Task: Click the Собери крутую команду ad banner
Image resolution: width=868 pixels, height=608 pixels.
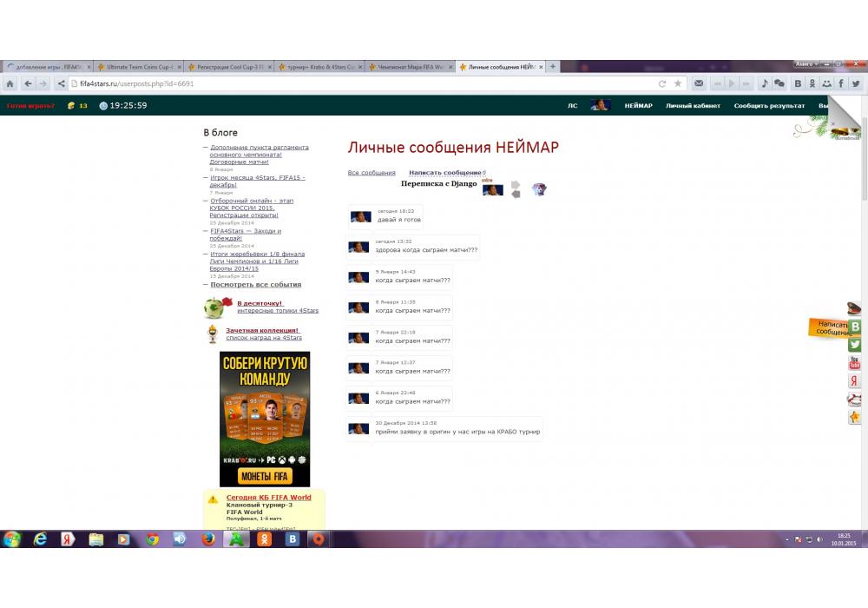Action: tap(265, 419)
